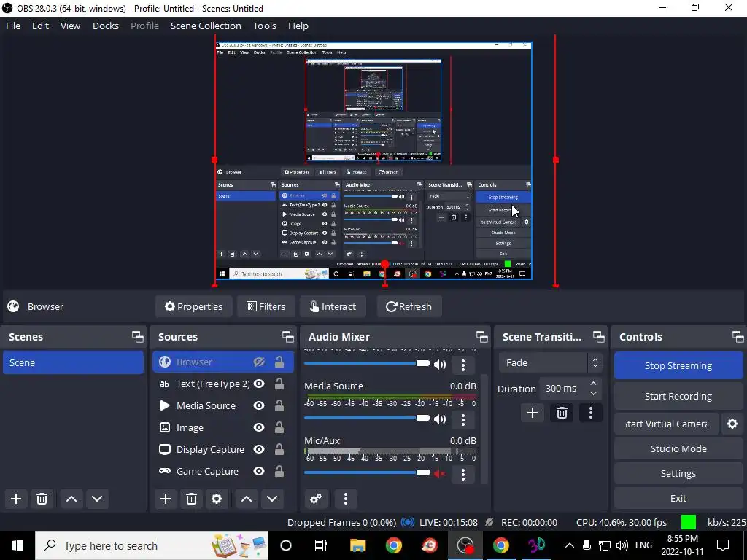This screenshot has height=560, width=747.
Task: Open the Windows Start menu
Action: tap(18, 545)
